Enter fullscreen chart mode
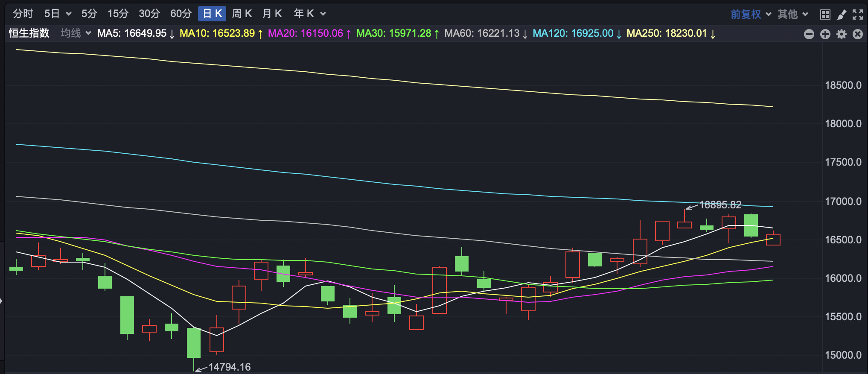Screen dimensions: 868x374 (857, 15)
